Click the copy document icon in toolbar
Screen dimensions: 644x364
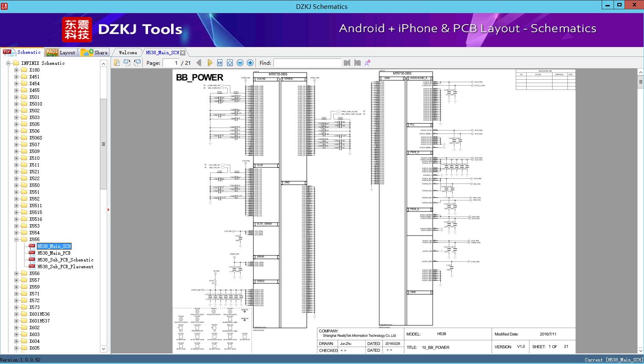117,63
